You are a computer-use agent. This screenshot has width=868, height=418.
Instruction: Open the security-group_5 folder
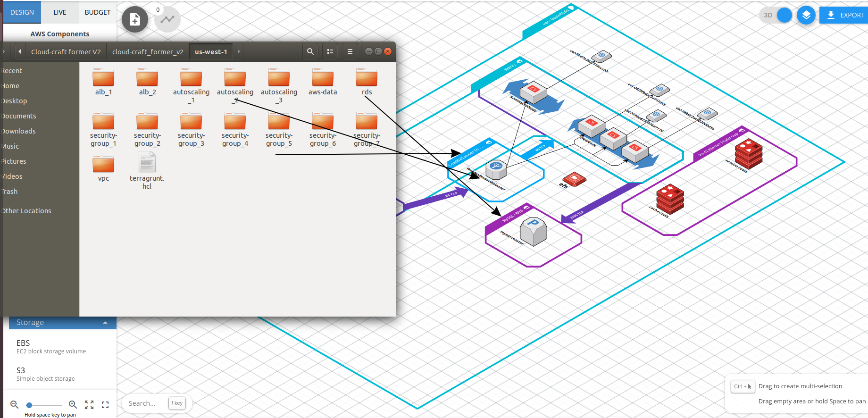[279, 130]
